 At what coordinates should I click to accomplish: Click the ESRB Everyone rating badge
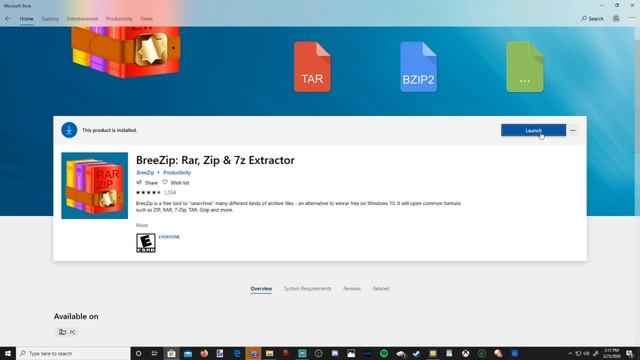(x=146, y=243)
